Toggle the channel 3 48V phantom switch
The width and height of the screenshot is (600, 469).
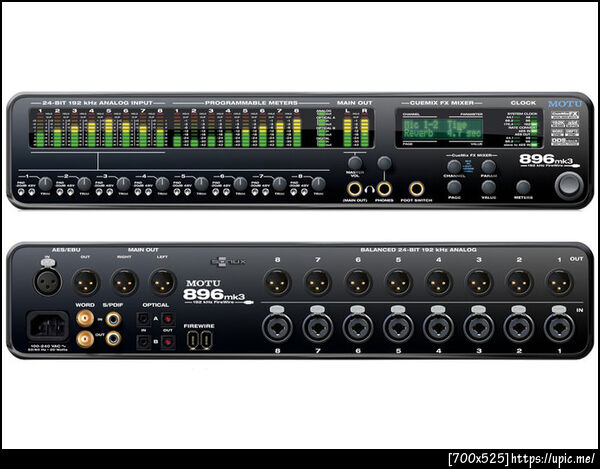(x=109, y=192)
